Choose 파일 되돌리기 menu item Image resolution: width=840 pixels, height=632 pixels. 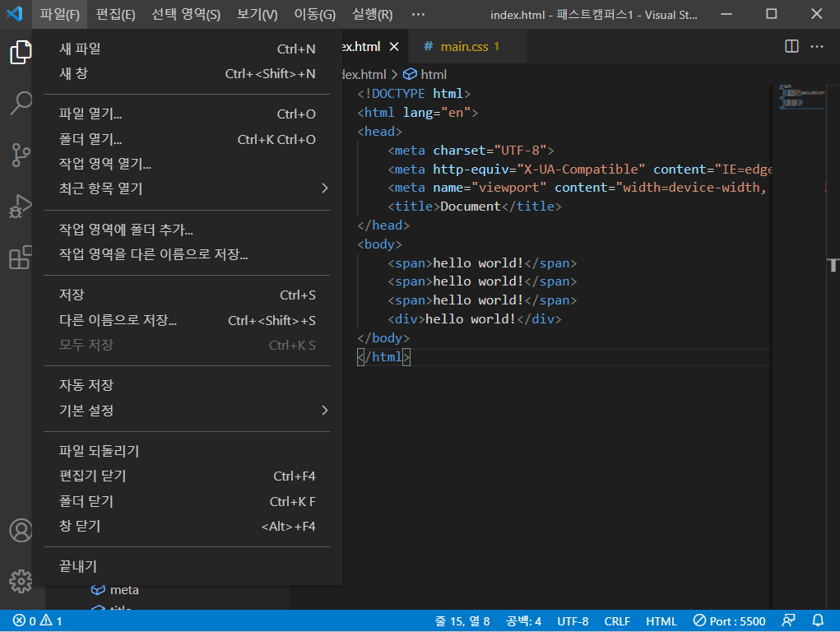click(187, 451)
